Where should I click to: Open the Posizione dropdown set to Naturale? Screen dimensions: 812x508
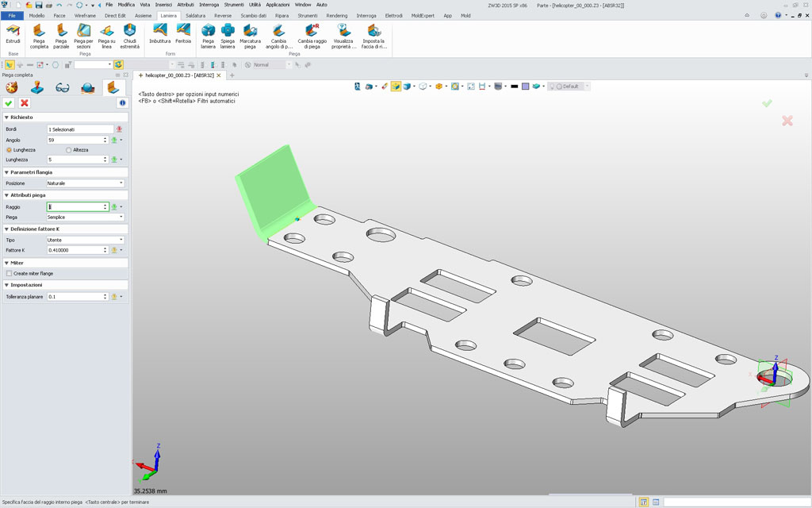coord(86,183)
